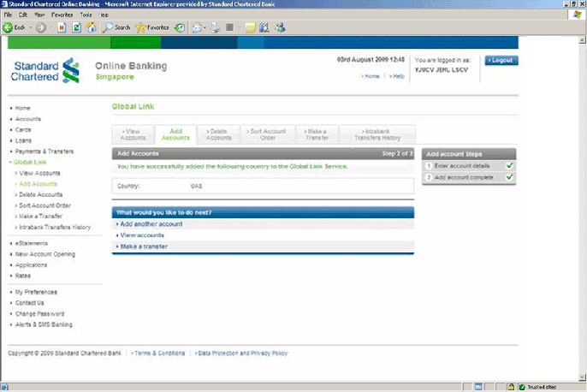Image resolution: width=587 pixels, height=392 pixels.
Task: Click the Edit page toolbar icon
Action: pyautogui.click(x=230, y=27)
